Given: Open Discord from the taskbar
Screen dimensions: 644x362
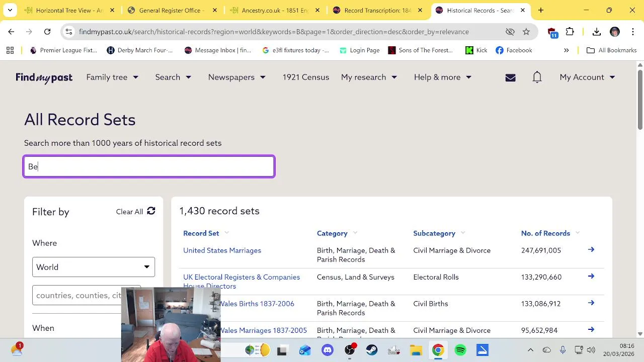Looking at the screenshot, I should tap(328, 350).
